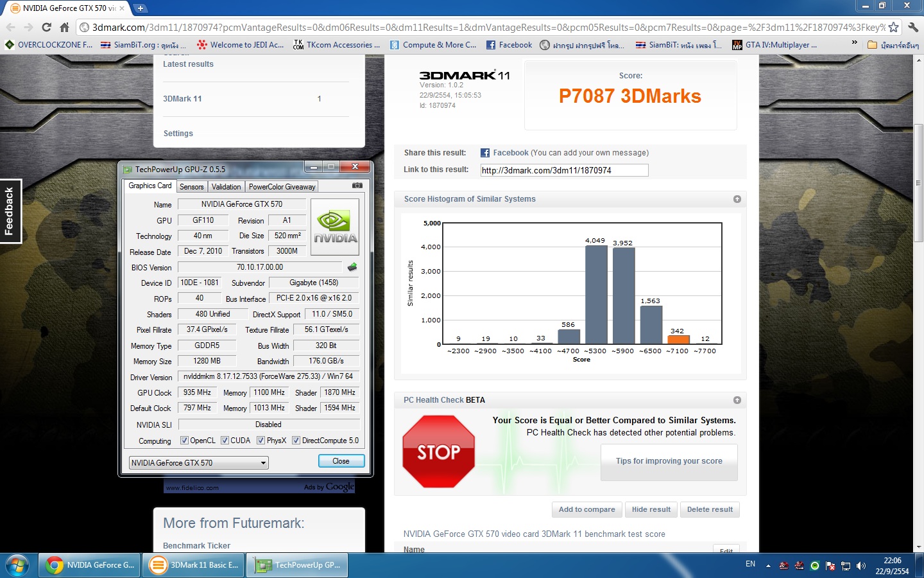Open the Windows Start menu
Viewport: 924px width, 578px height.
[17, 565]
